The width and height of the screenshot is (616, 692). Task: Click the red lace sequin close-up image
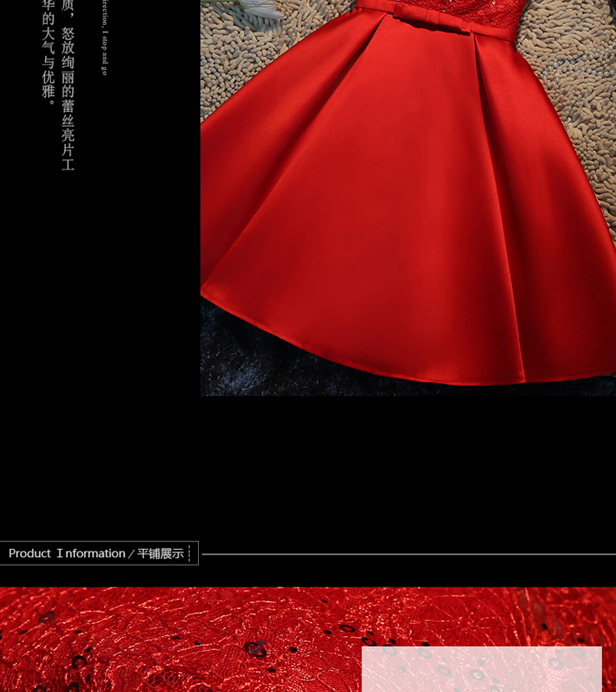pos(181,641)
